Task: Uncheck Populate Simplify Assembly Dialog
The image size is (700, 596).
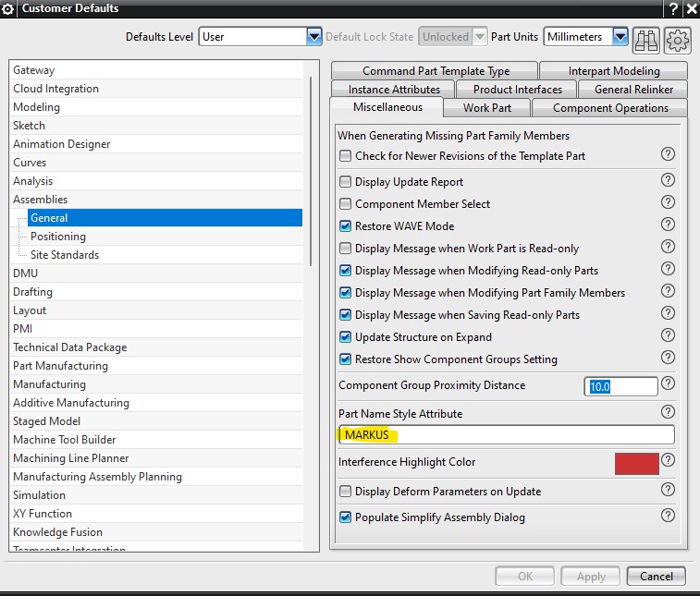Action: pos(345,517)
